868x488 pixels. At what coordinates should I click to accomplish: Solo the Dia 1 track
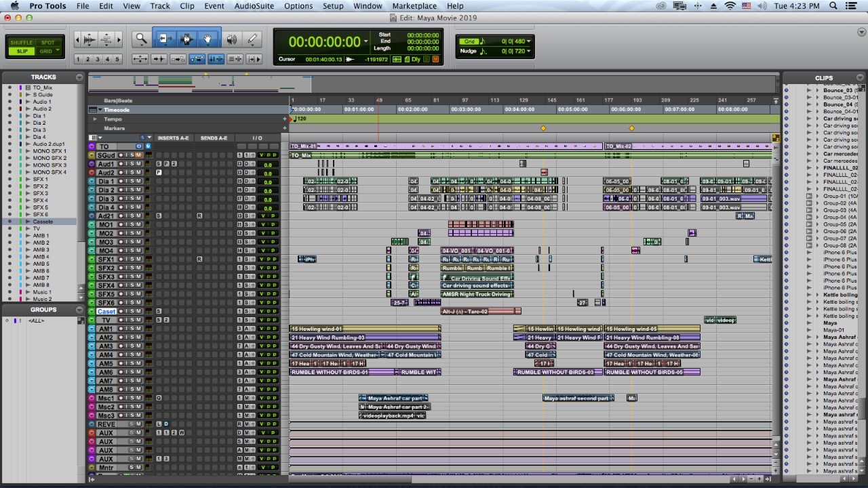pyautogui.click(x=132, y=181)
